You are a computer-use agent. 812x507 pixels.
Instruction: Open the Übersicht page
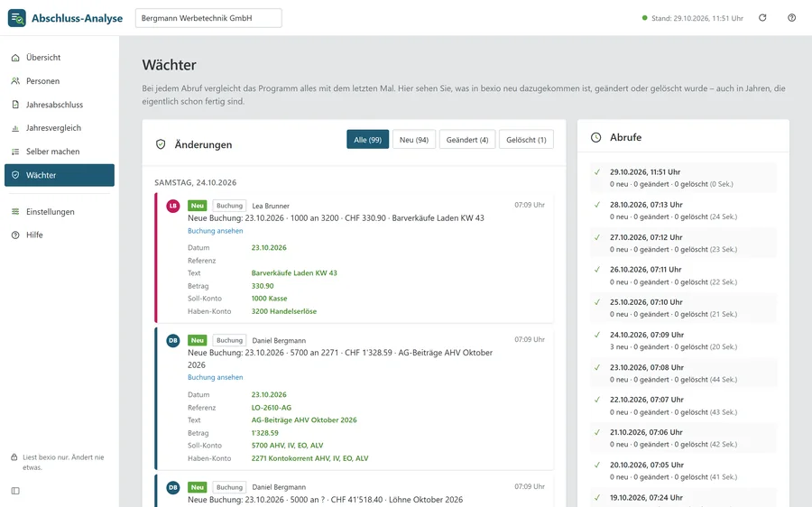coord(60,58)
